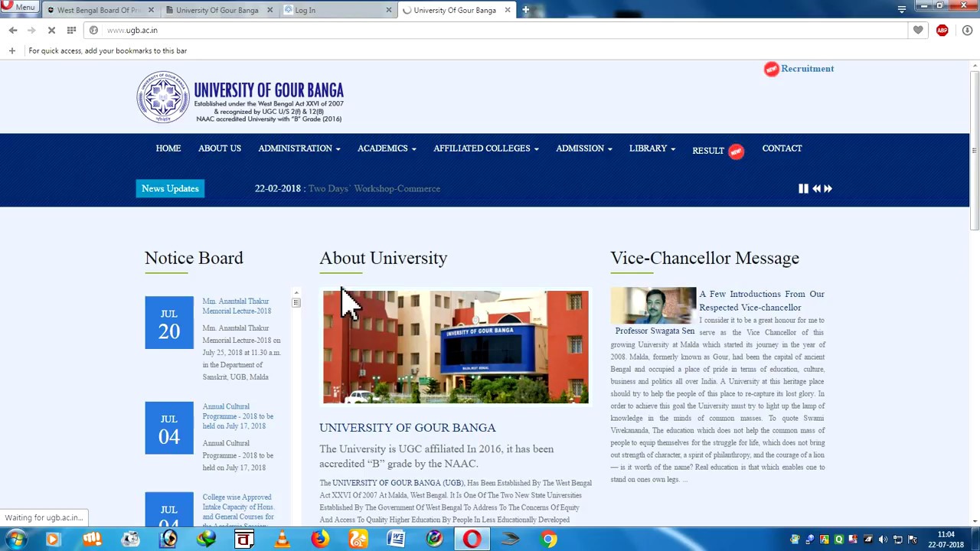Open Firefox from the taskbar
Image resolution: width=980 pixels, height=551 pixels.
(x=320, y=540)
